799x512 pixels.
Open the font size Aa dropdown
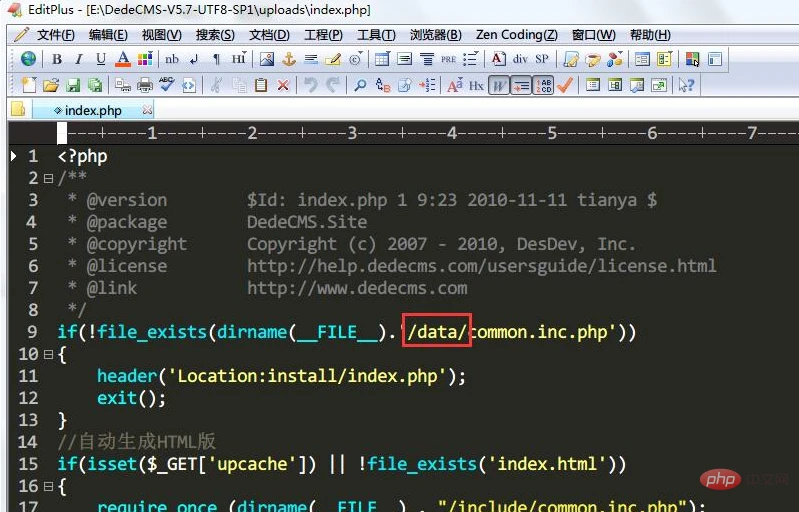pyautogui.click(x=455, y=85)
